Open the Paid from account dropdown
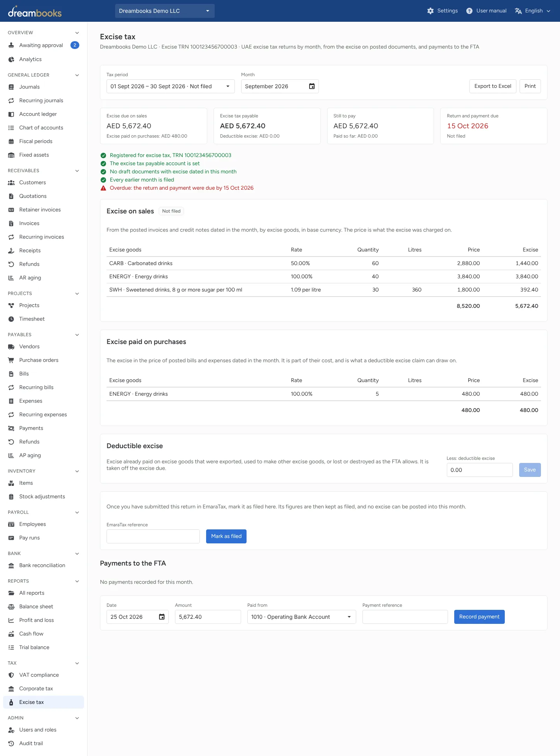This screenshot has width=560, height=756. (x=302, y=617)
